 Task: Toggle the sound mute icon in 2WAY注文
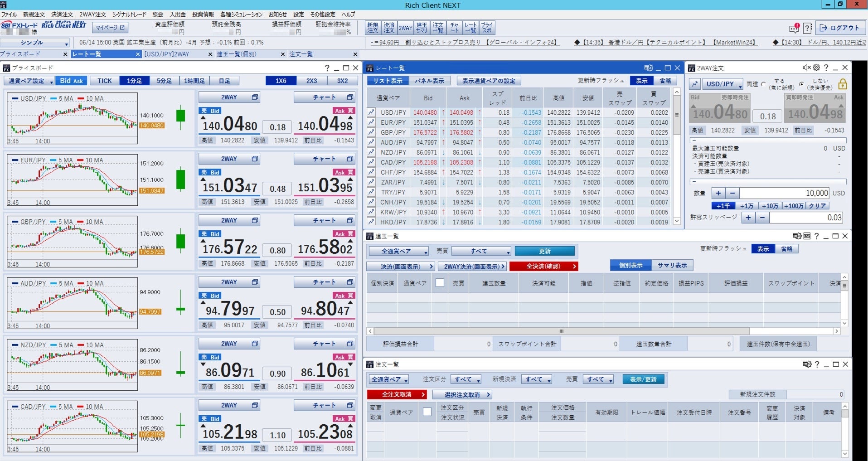pyautogui.click(x=806, y=68)
